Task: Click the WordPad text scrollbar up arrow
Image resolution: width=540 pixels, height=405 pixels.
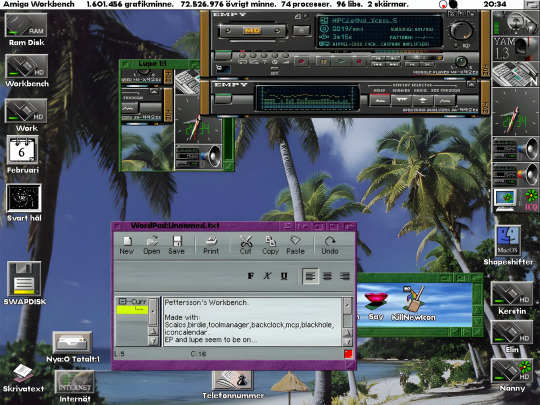Action: click(347, 333)
